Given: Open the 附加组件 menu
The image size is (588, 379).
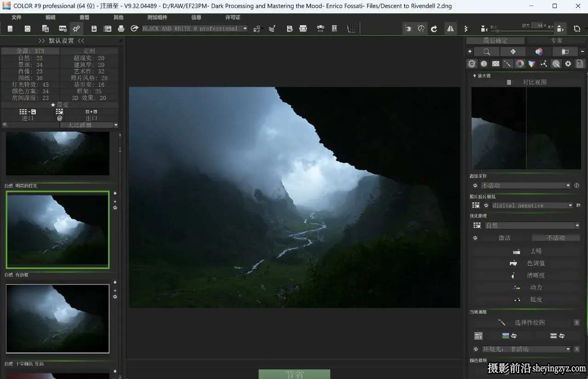Looking at the screenshot, I should (158, 17).
